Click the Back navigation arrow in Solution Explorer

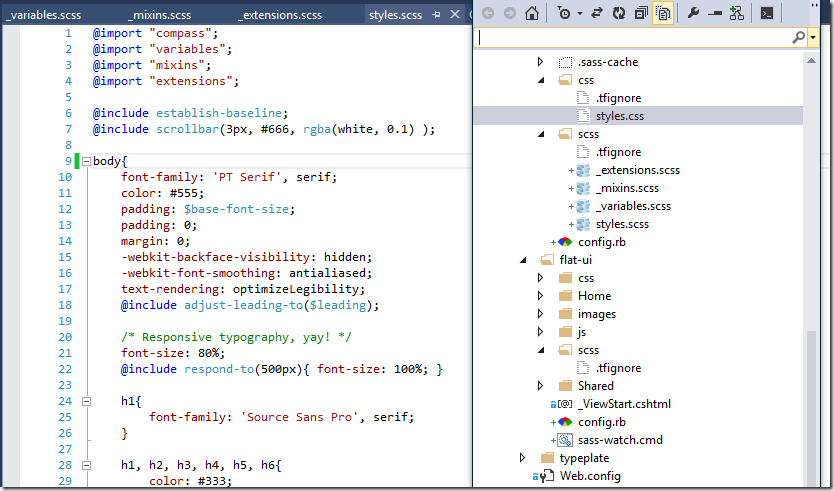tap(488, 13)
